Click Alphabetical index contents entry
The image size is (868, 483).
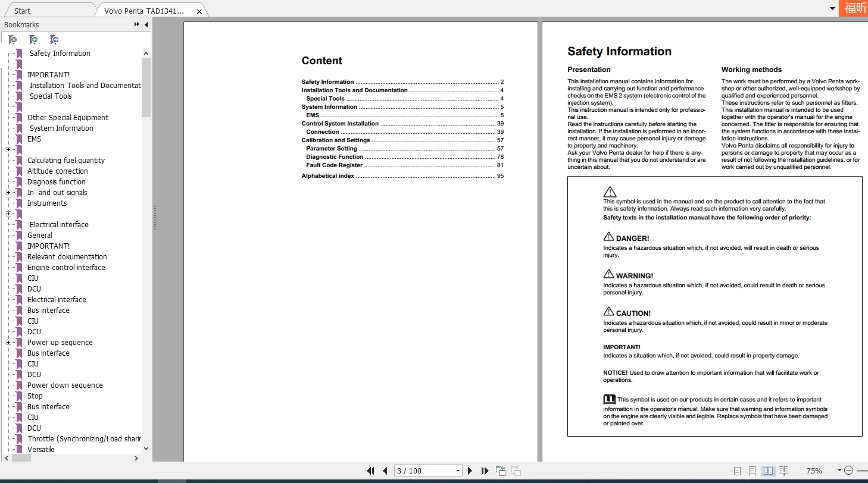point(327,176)
